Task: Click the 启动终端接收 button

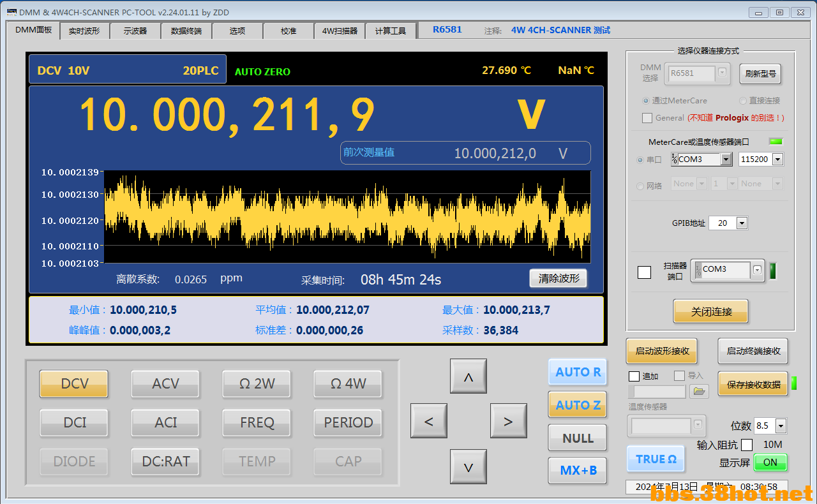Action: 753,351
